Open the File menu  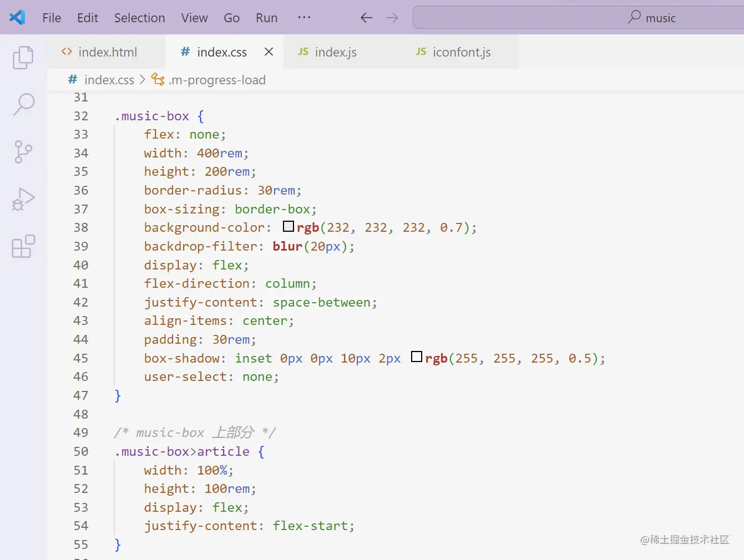click(x=52, y=18)
